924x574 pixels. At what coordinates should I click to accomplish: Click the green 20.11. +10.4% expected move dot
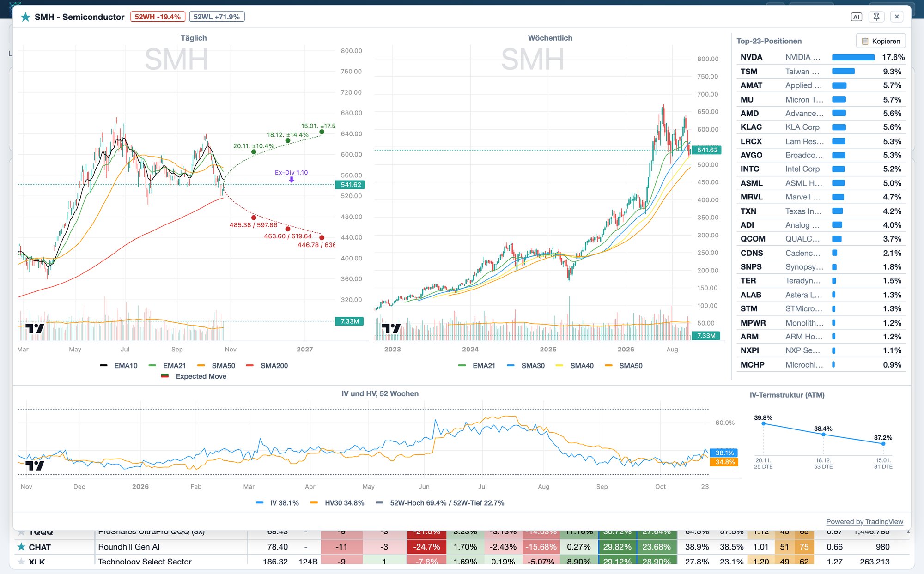click(x=254, y=151)
